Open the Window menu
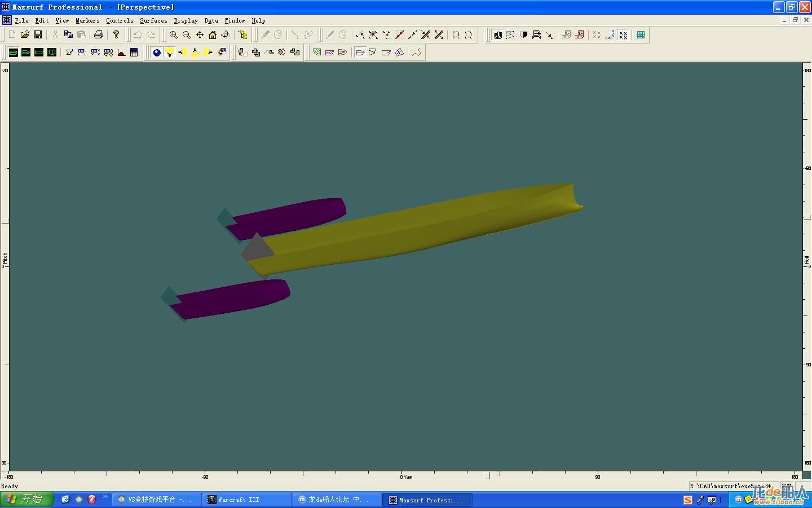This screenshot has height=508, width=812. point(235,20)
